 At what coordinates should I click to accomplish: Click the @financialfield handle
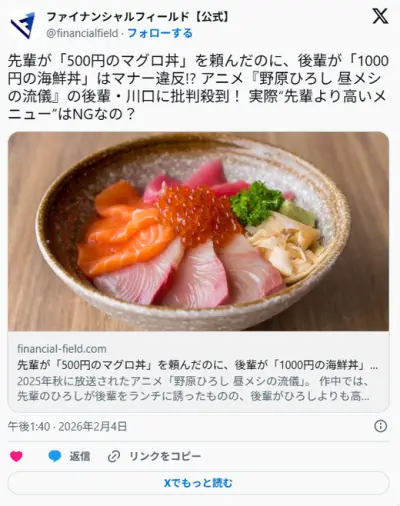[x=82, y=33]
